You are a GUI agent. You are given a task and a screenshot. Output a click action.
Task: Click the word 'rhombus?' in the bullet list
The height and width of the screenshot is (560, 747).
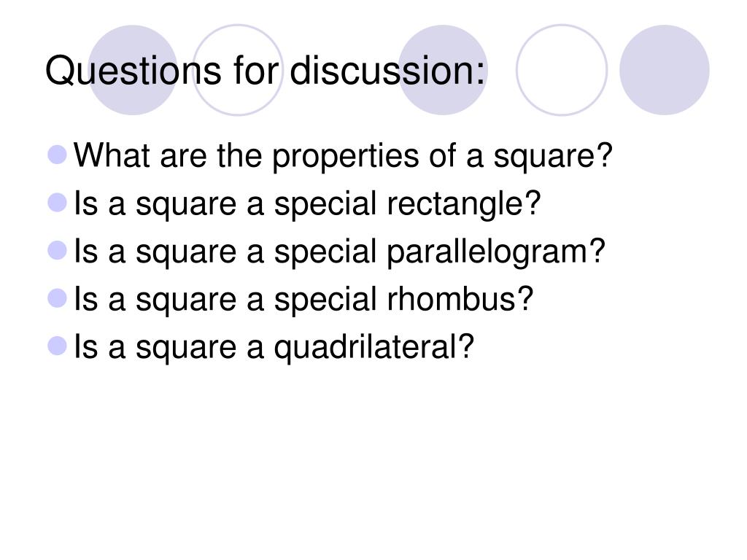[x=460, y=300]
